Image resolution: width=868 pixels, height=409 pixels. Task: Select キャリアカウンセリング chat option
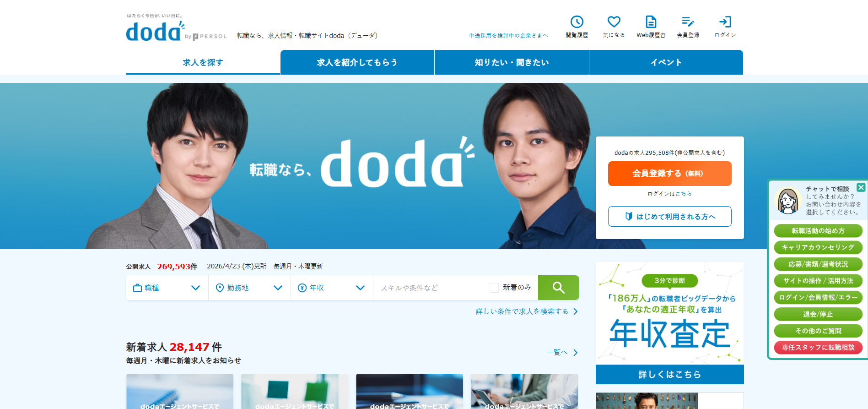pos(818,247)
